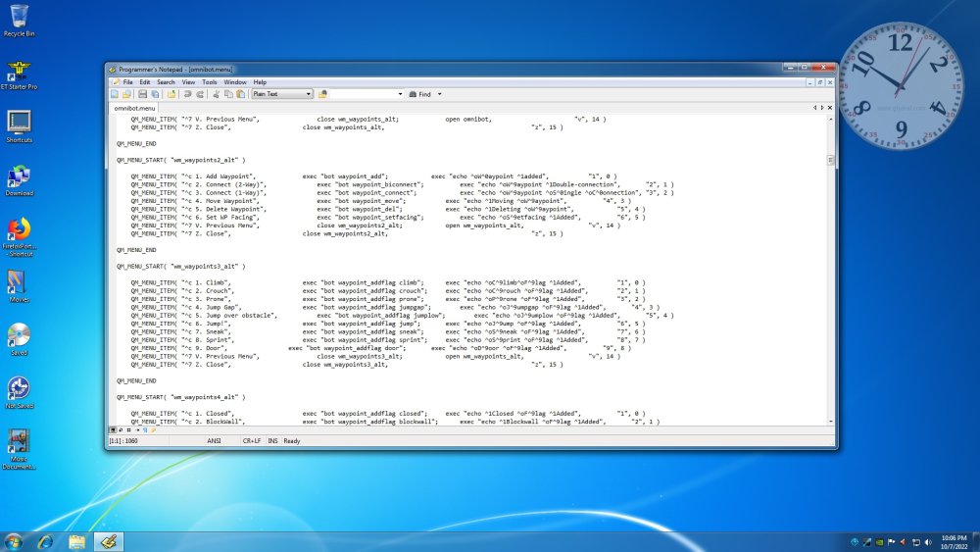This screenshot has height=552, width=980.
Task: Click the New document toolbar icon
Action: 115,94
